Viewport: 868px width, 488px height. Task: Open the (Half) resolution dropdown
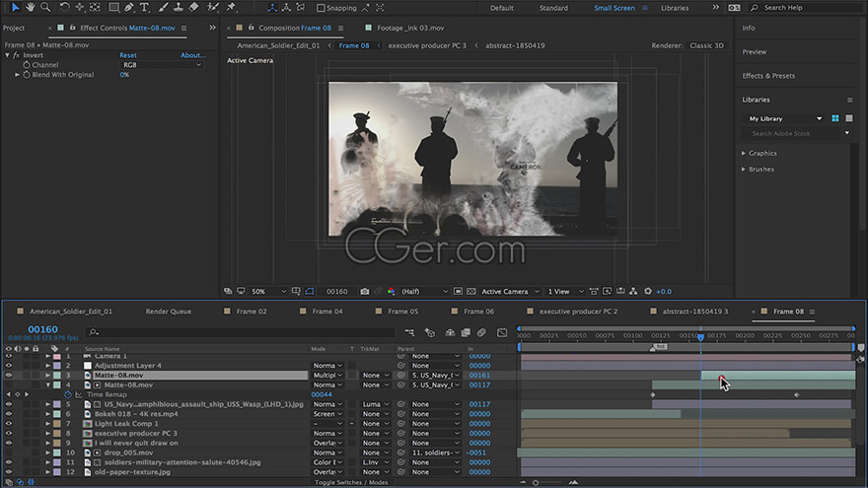424,291
